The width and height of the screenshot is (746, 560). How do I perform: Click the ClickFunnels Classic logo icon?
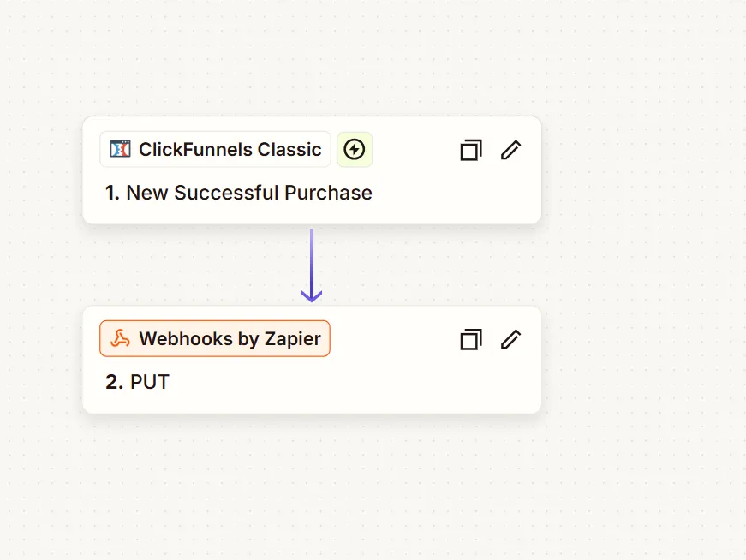121,150
